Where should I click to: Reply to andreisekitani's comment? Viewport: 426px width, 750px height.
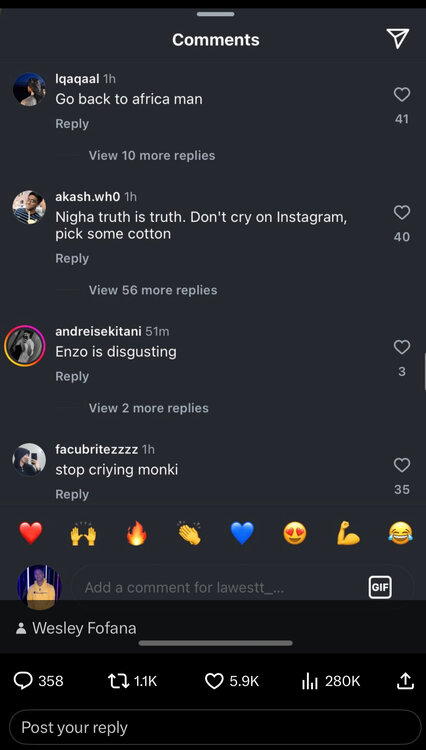click(x=72, y=376)
